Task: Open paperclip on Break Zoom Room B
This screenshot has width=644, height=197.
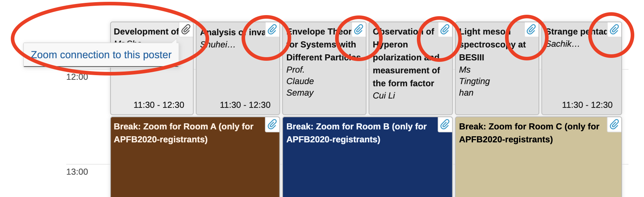Action: [445, 124]
